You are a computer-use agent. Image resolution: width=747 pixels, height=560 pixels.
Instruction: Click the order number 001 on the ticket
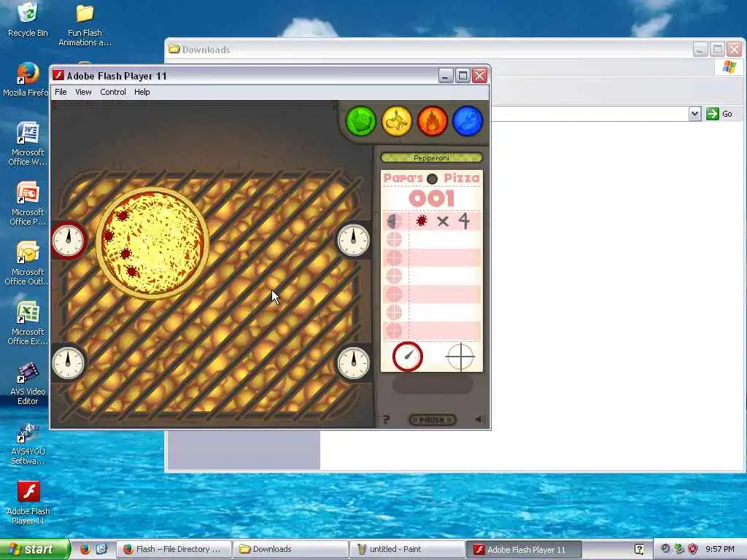tap(432, 198)
